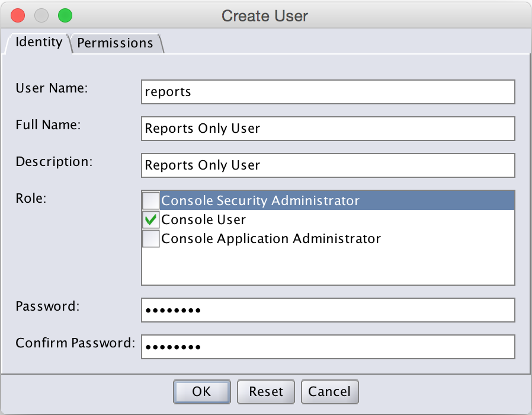This screenshot has height=415, width=532.
Task: Cancel the Create User dialog
Action: click(329, 391)
